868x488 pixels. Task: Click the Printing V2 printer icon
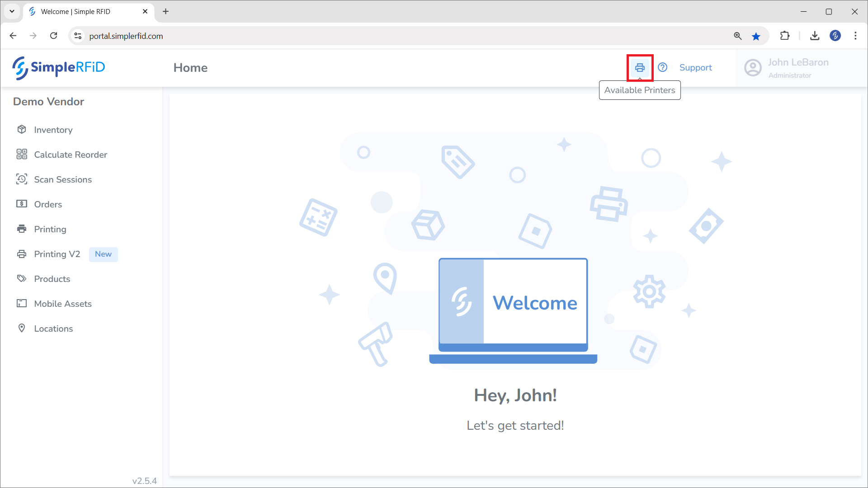click(22, 254)
